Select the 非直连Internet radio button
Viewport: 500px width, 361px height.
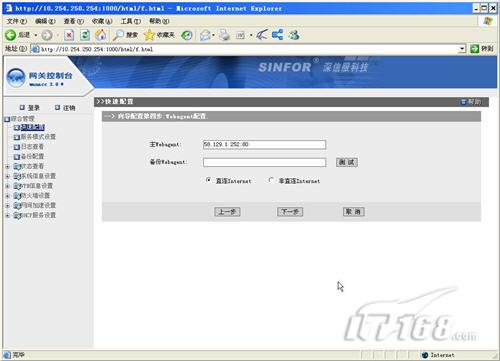click(271, 180)
